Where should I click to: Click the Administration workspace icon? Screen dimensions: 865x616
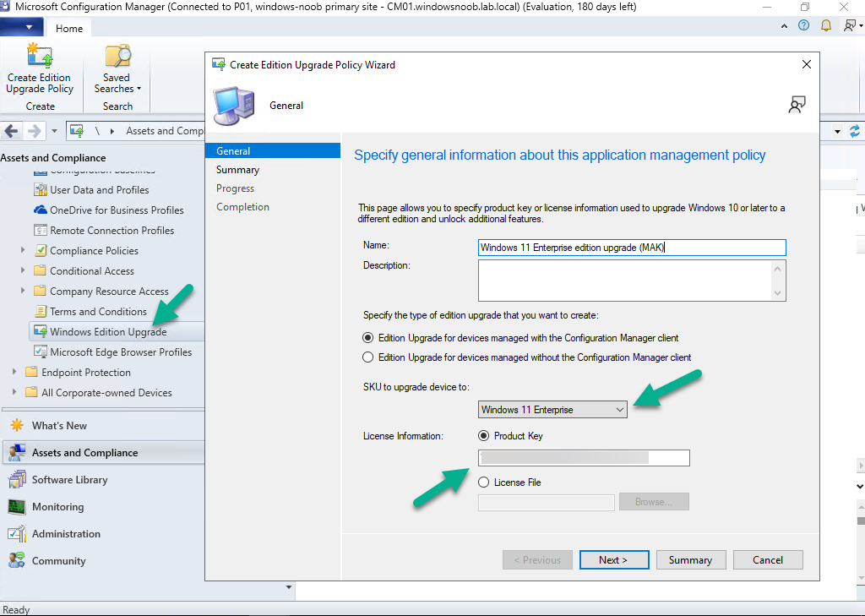[17, 533]
